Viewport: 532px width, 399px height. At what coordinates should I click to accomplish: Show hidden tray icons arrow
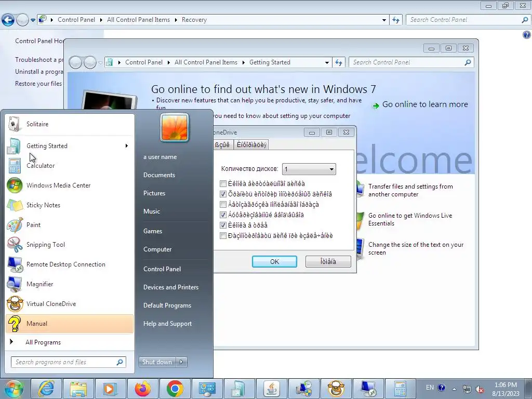(x=454, y=389)
